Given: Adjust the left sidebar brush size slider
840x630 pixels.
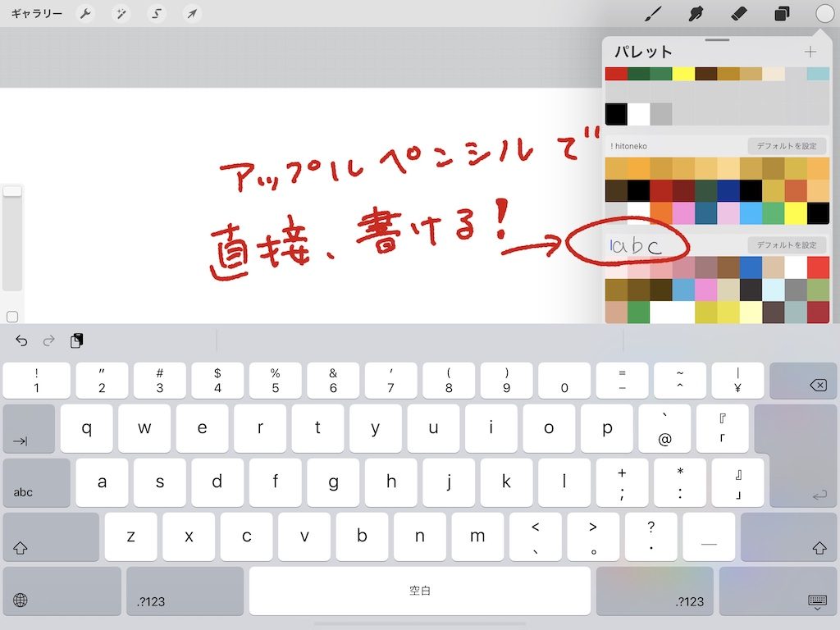Looking at the screenshot, I should click(12, 239).
